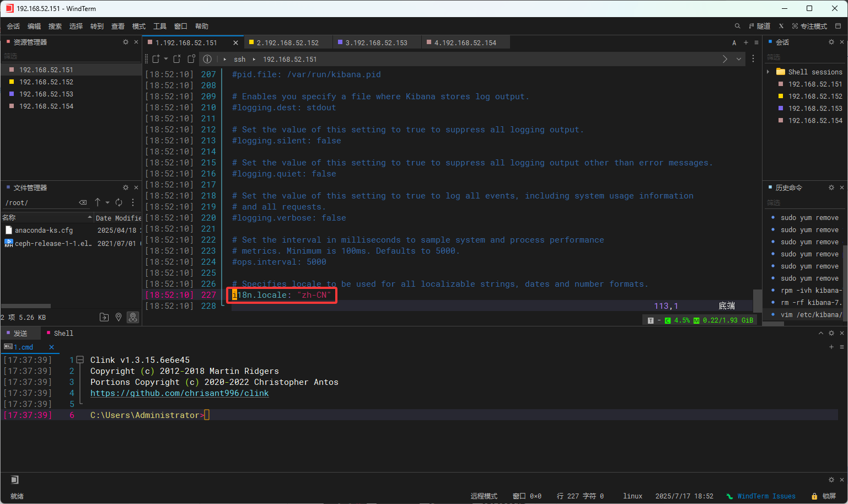Image resolution: width=848 pixels, height=504 pixels.
Task: Click the WindTerm Issues link
Action: tap(766, 495)
